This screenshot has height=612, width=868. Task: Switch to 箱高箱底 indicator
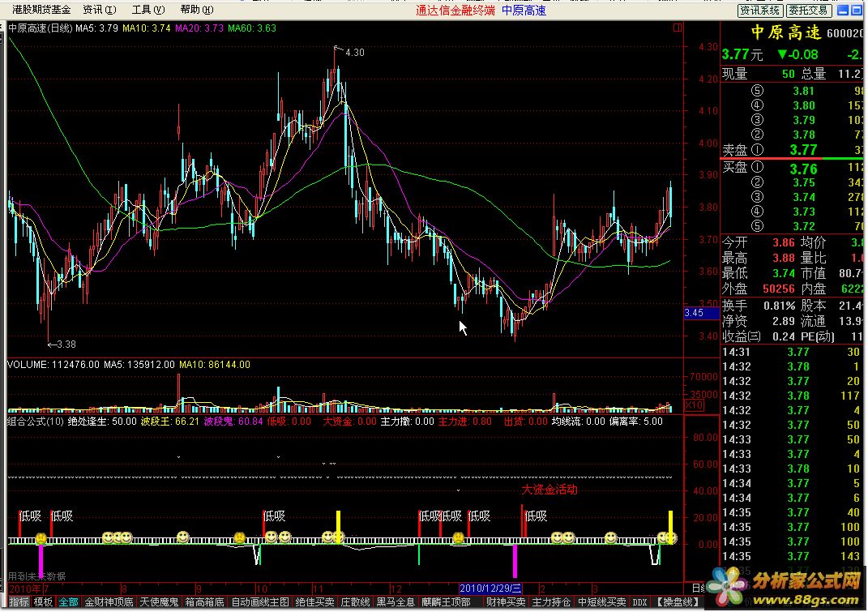(x=204, y=602)
